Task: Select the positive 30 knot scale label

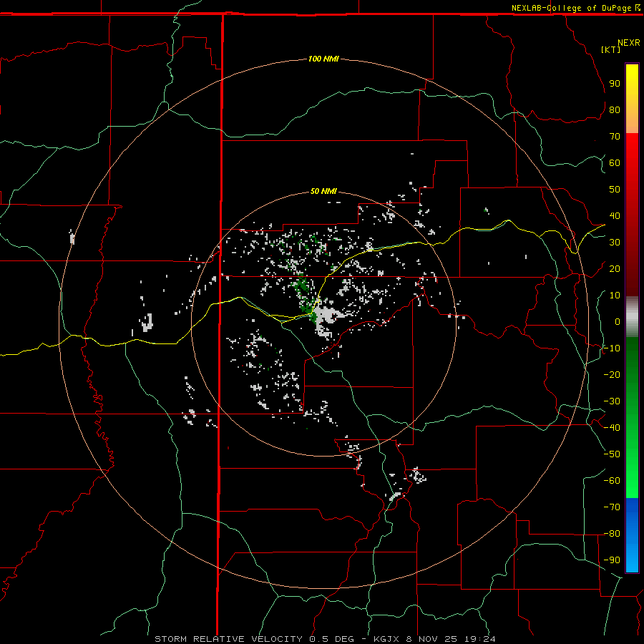Action: click(615, 243)
